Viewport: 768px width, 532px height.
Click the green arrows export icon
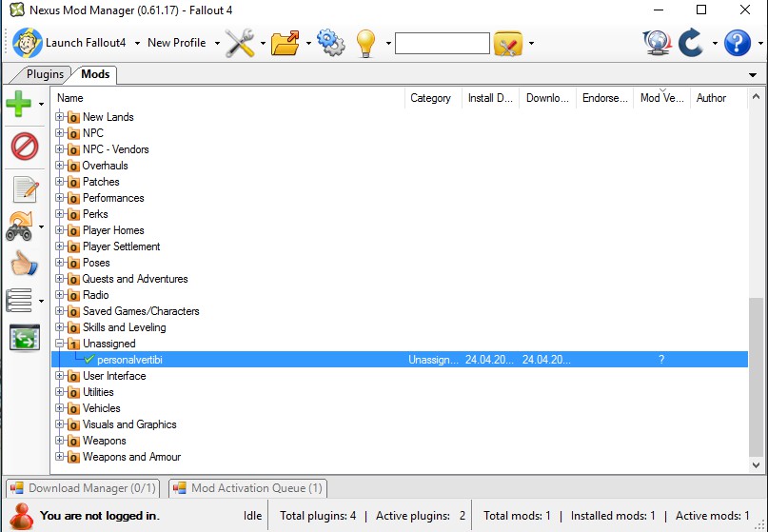click(x=25, y=338)
